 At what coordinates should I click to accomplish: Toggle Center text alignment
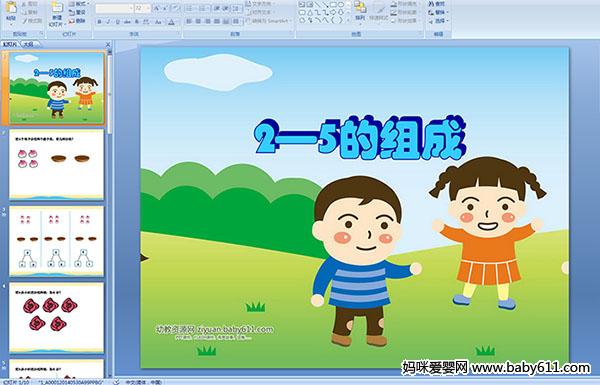pos(198,21)
